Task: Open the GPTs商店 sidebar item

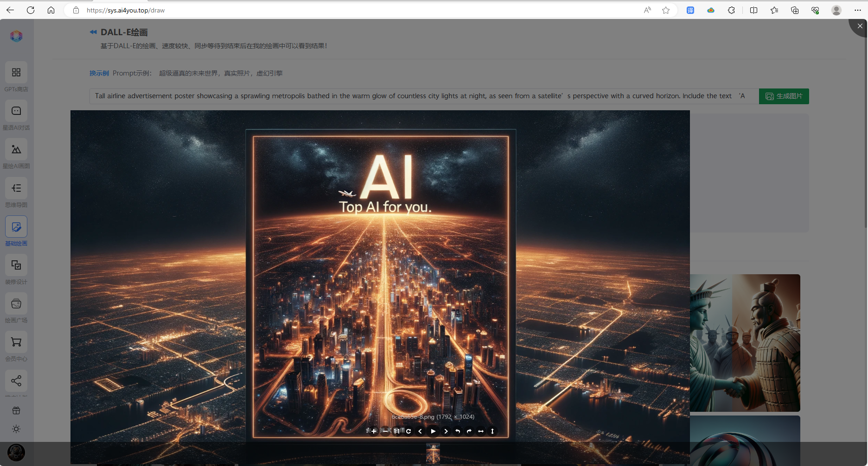Action: point(16,77)
